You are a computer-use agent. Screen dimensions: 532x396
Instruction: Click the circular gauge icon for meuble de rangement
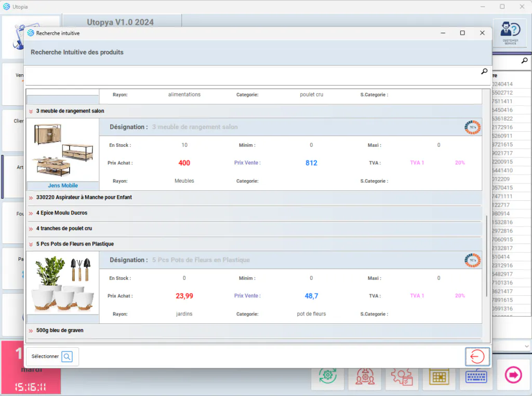coord(473,127)
